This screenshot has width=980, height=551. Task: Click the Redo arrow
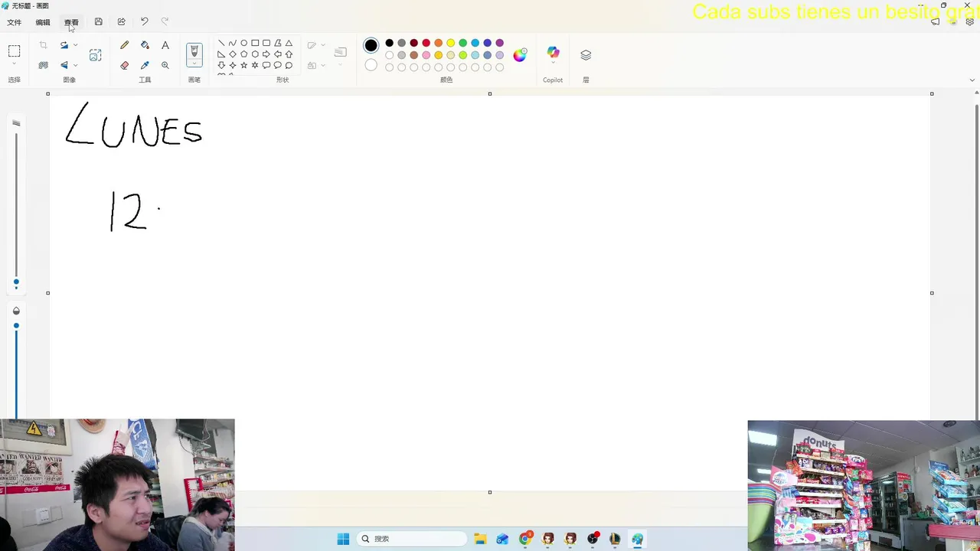tap(165, 21)
